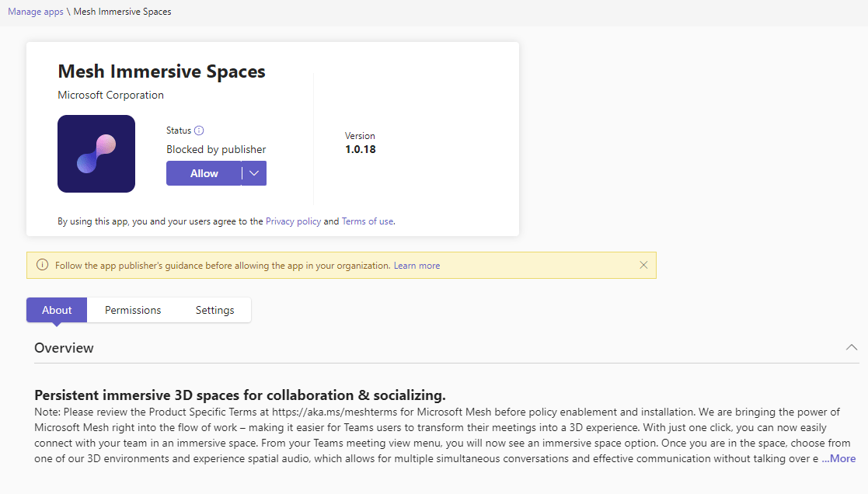This screenshot has height=494, width=868.
Task: Open the Settings tab
Action: [214, 310]
